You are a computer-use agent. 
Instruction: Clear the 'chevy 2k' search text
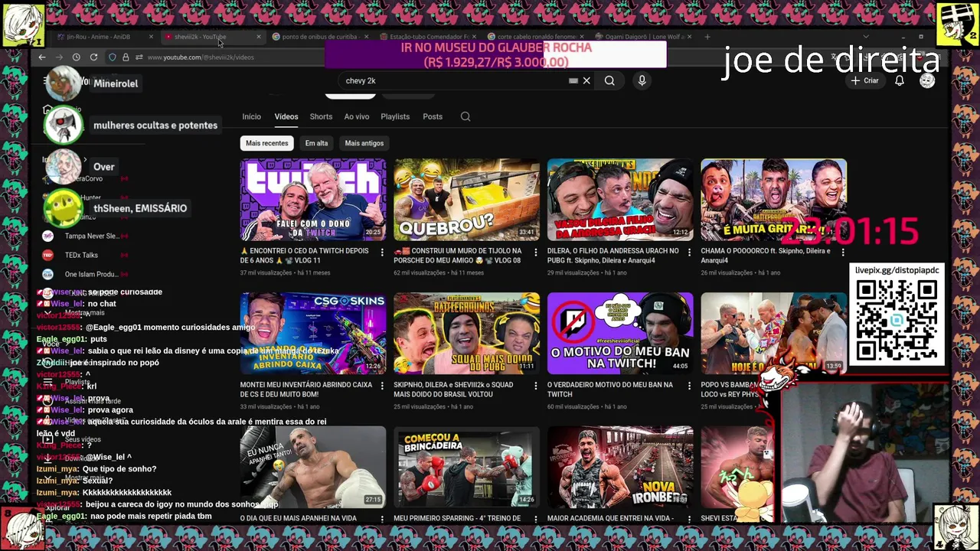(x=586, y=80)
